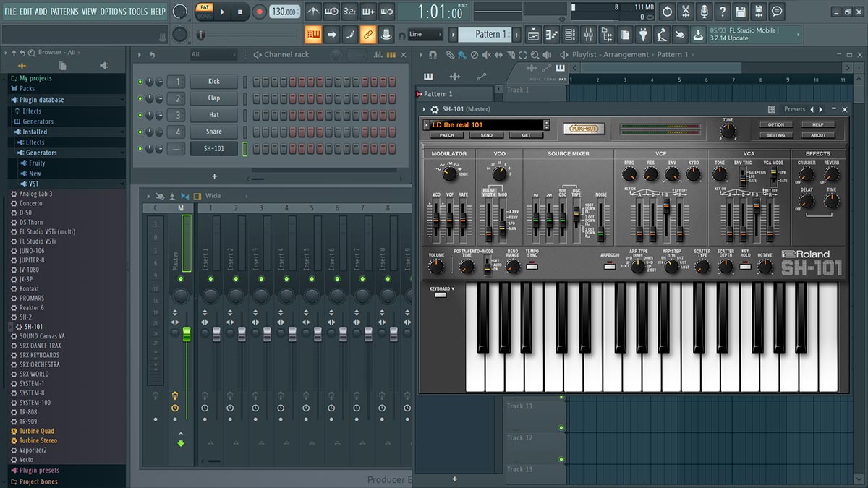Click the SEND button on SH-101
Viewport: 868px width, 488px height.
486,135
